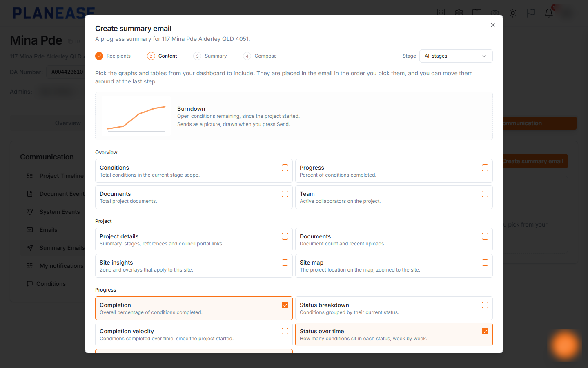Screen dimensions: 588x368
Task: Click the DA Number field A004420610
Action: point(67,72)
